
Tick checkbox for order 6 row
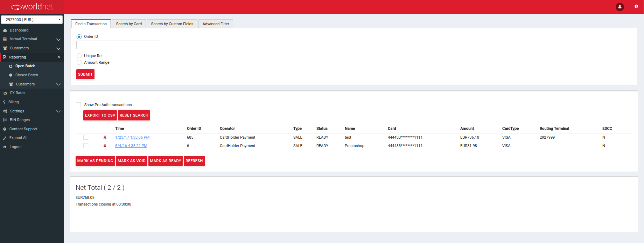click(86, 146)
